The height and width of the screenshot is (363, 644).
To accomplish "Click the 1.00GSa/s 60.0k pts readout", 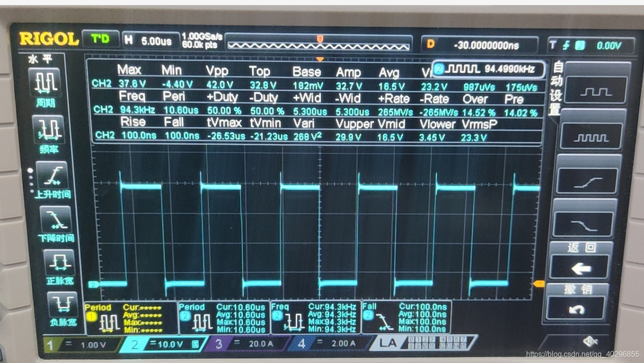I will click(x=202, y=41).
